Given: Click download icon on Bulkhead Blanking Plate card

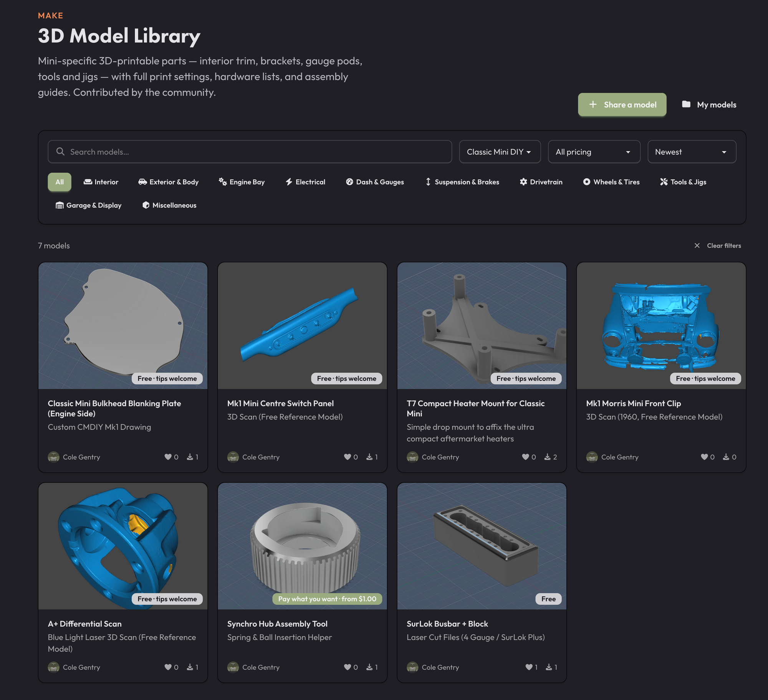Looking at the screenshot, I should click(x=190, y=457).
